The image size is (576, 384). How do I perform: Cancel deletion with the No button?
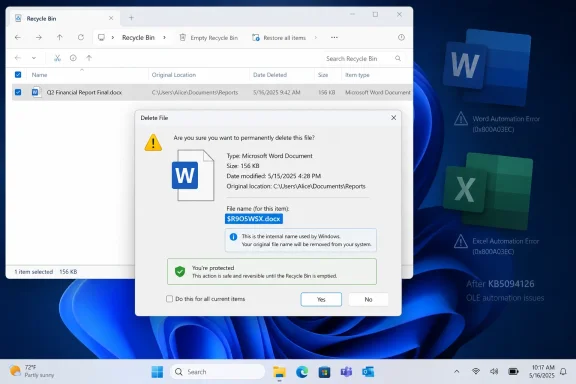point(368,299)
